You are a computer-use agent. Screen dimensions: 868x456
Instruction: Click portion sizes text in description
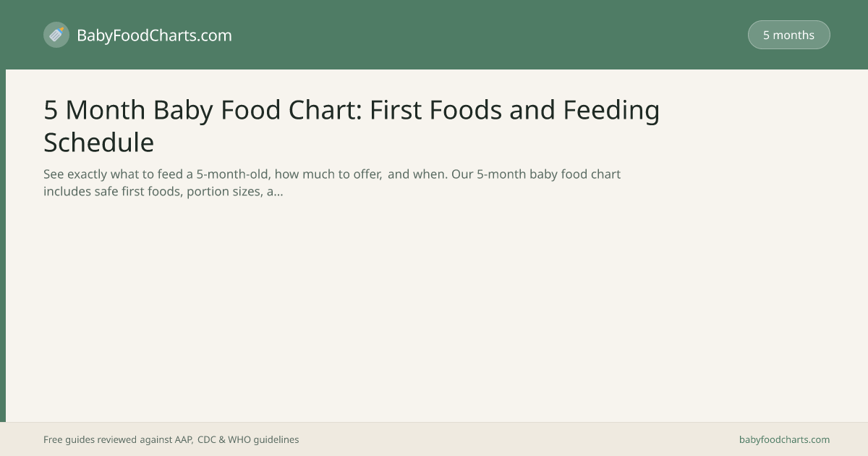[x=224, y=192]
